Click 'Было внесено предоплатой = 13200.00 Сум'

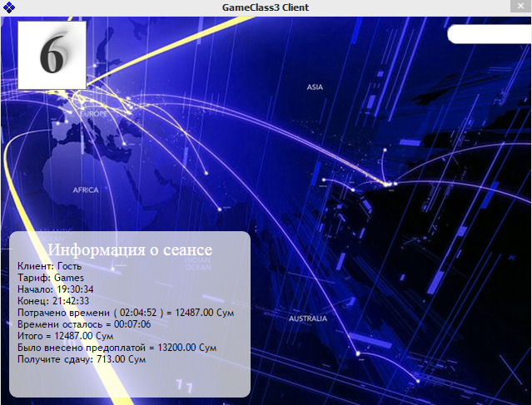(x=117, y=348)
